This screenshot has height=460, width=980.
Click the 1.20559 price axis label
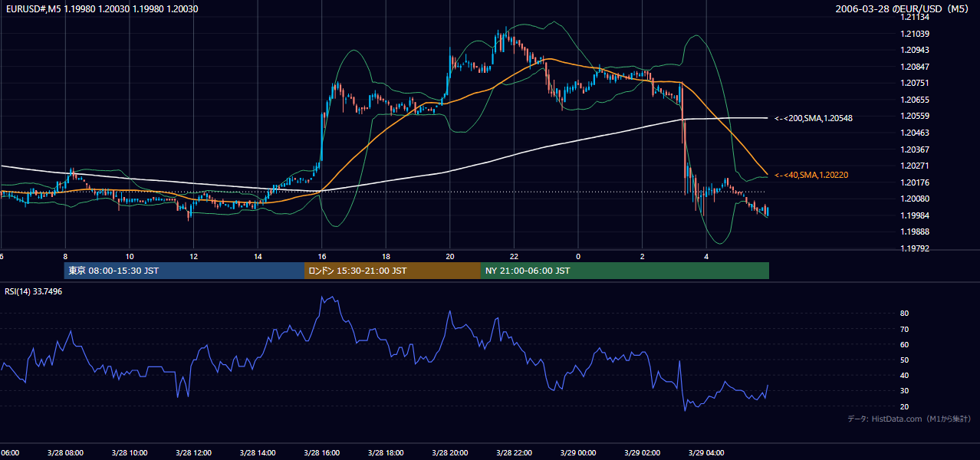(x=915, y=116)
